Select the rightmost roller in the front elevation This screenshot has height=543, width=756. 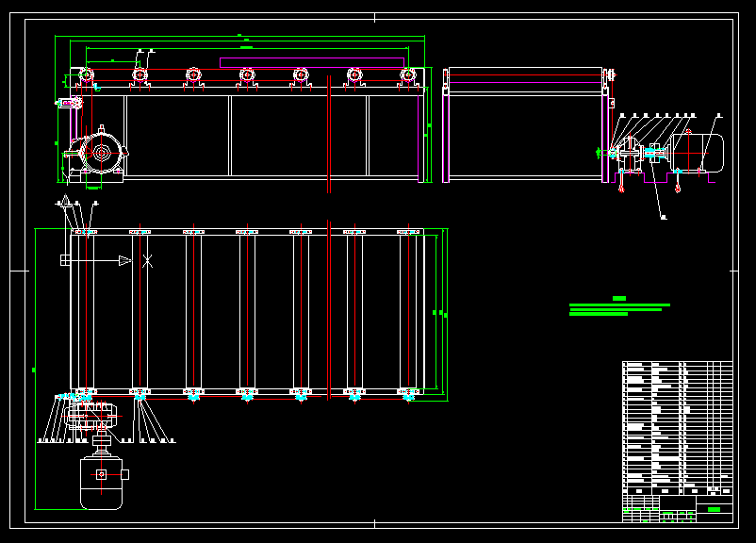(x=408, y=74)
